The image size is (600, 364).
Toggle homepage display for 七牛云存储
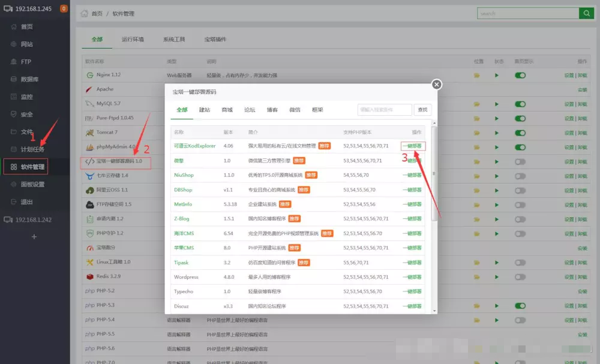[520, 176]
